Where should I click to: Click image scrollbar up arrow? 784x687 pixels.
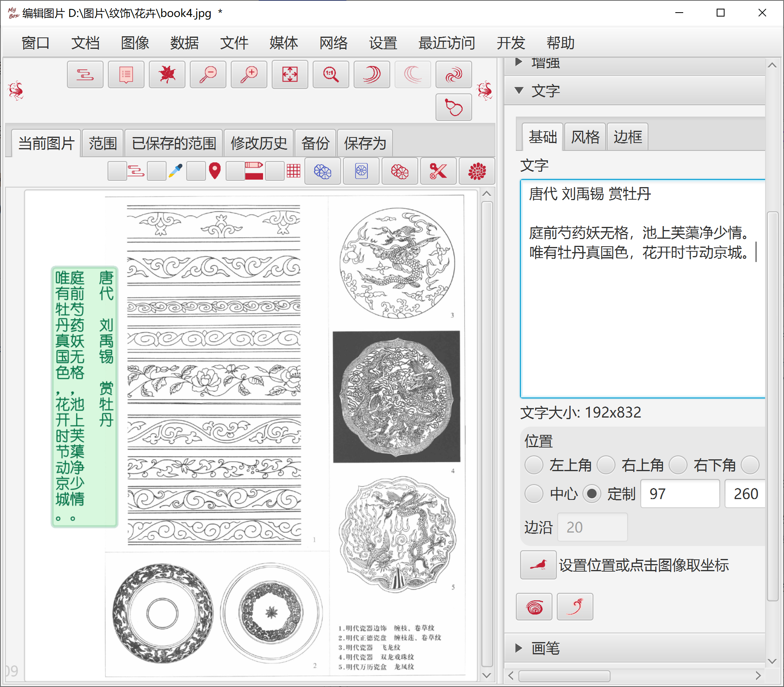click(x=487, y=193)
